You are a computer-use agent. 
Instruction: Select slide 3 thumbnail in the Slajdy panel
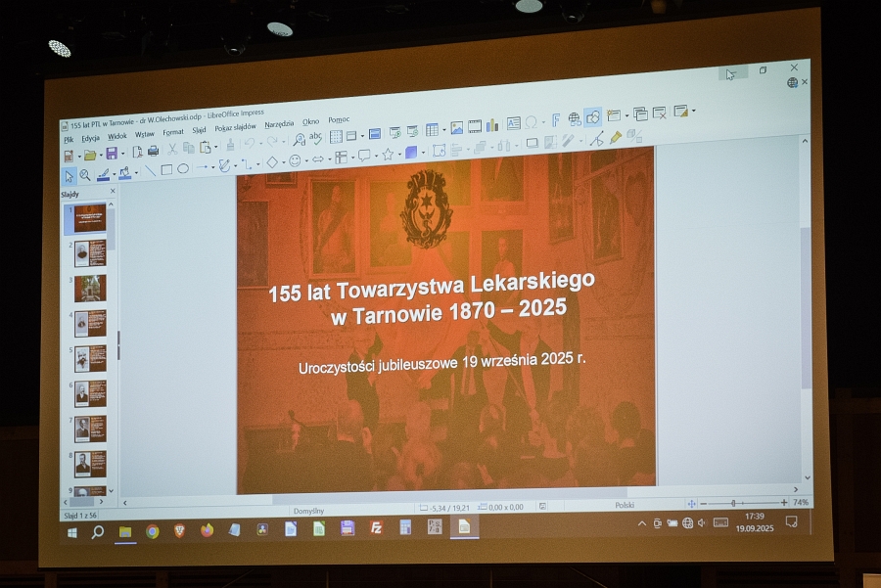point(90,288)
